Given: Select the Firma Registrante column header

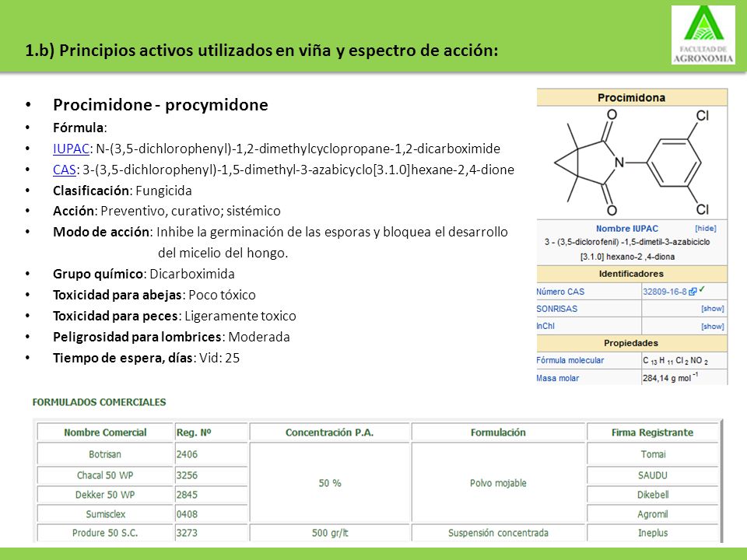Looking at the screenshot, I should click(x=653, y=432).
